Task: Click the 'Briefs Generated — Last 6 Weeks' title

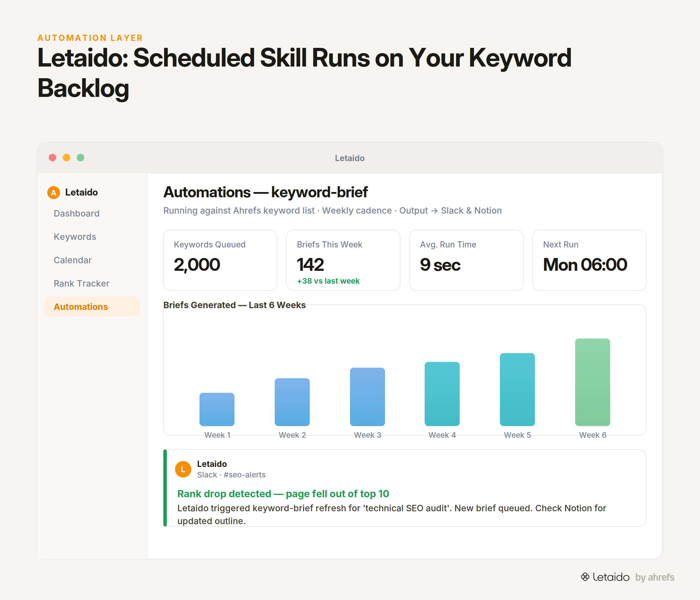Action: coord(235,305)
